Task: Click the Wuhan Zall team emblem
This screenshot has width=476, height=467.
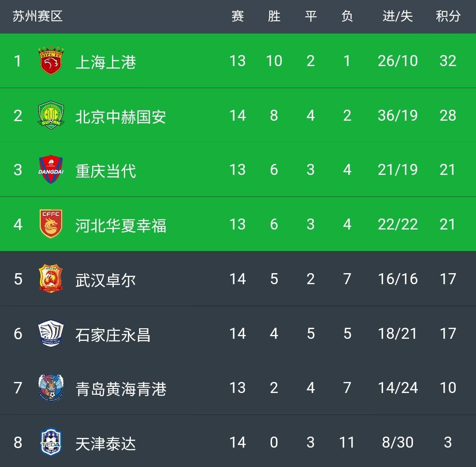Action: tap(51, 279)
